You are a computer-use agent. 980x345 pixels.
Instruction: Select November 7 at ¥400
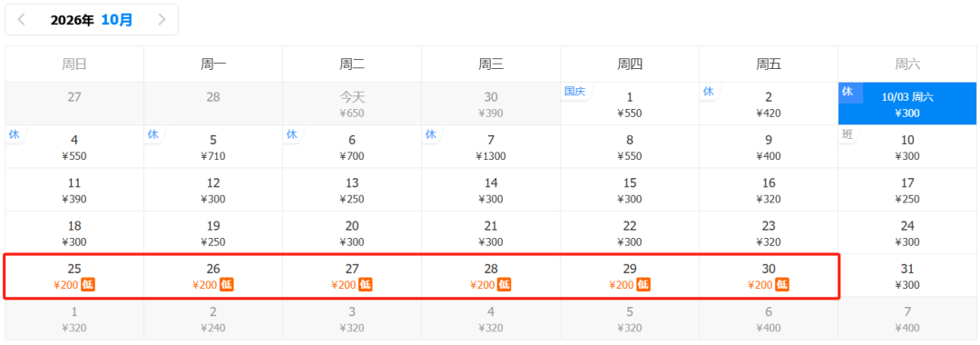click(907, 319)
